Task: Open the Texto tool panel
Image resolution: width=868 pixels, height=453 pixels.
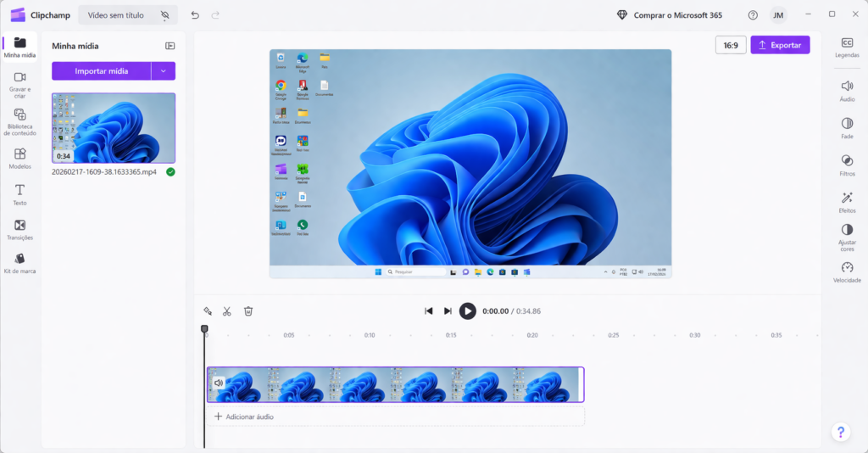Action: pos(20,194)
